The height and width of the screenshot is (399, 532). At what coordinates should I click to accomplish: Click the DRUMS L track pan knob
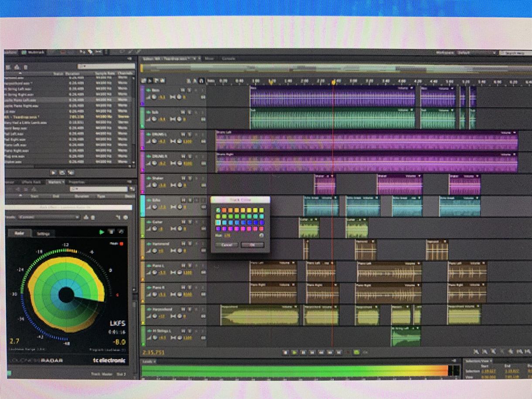click(179, 141)
